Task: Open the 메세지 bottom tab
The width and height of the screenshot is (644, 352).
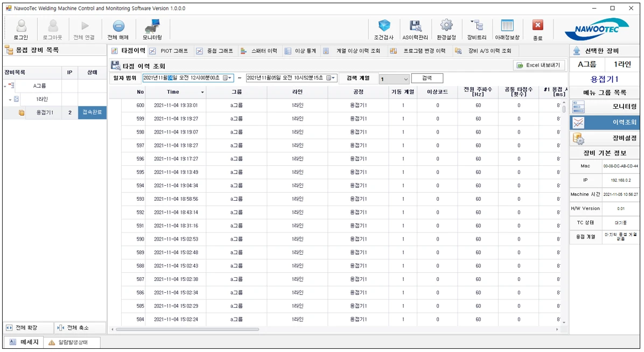Action: 24,342
